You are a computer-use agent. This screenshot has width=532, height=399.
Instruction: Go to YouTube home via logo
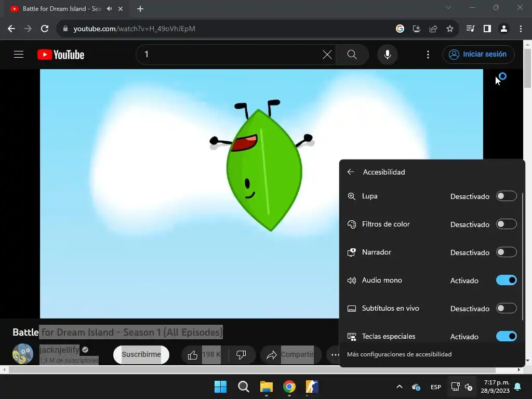(x=61, y=55)
